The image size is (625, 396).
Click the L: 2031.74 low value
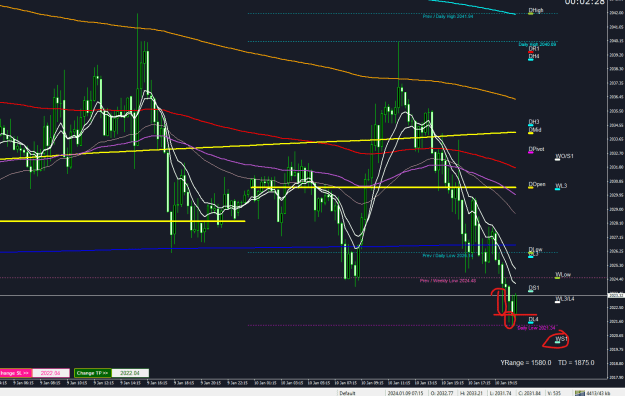pos(500,393)
